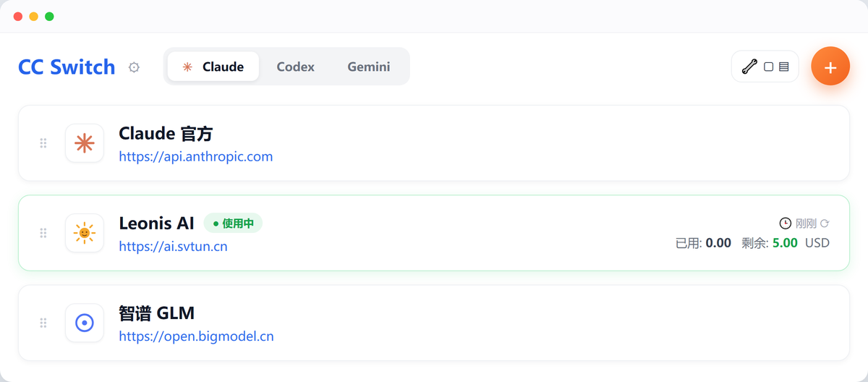Viewport: 868px width, 382px height.
Task: Click drag handle on 智谱 GLM card
Action: coord(43,323)
